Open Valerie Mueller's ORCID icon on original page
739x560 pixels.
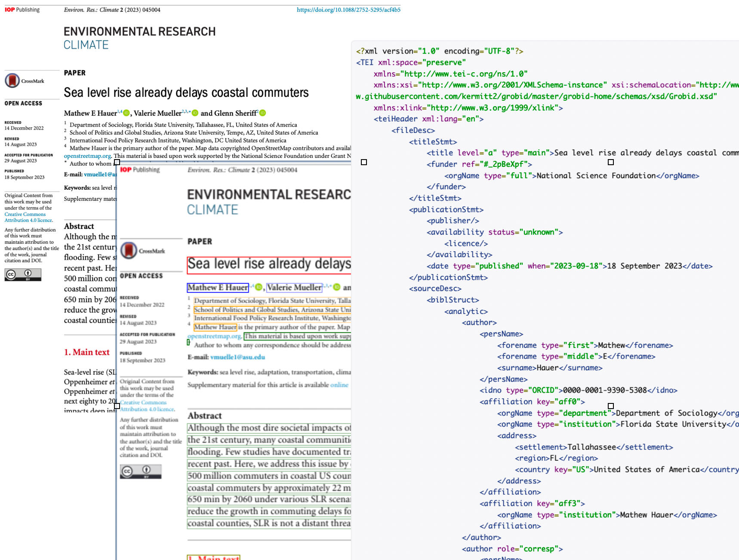click(x=195, y=113)
